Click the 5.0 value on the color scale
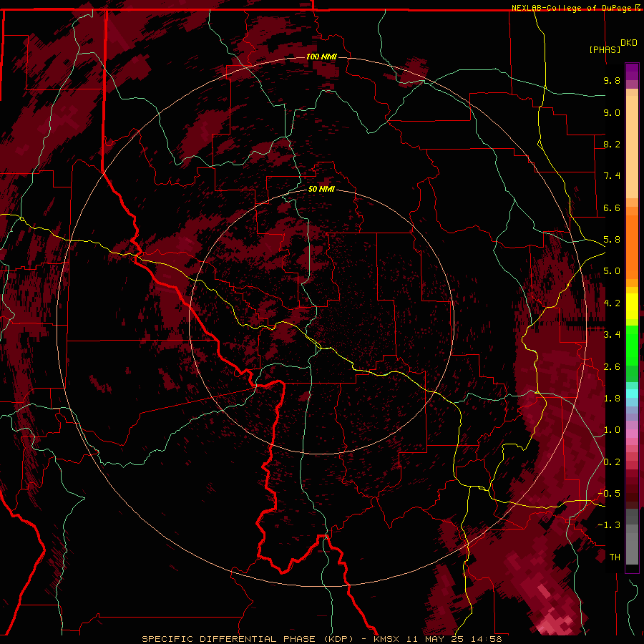 (612, 271)
